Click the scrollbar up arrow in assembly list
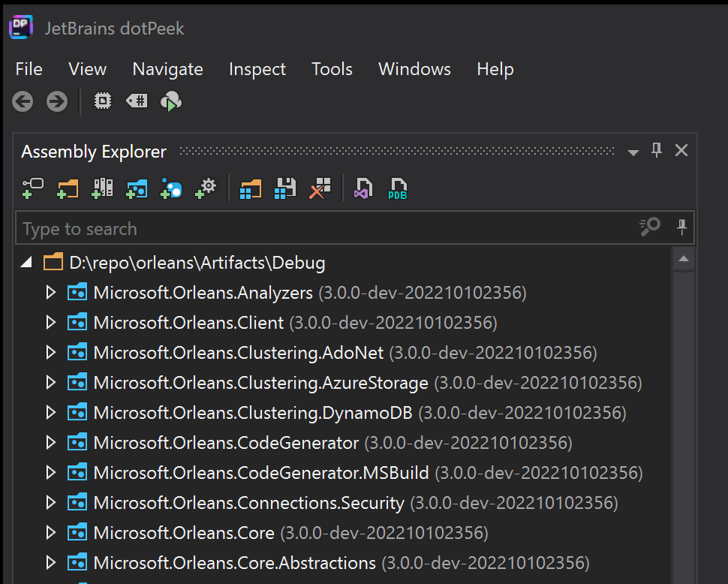The width and height of the screenshot is (728, 584). coord(684,258)
